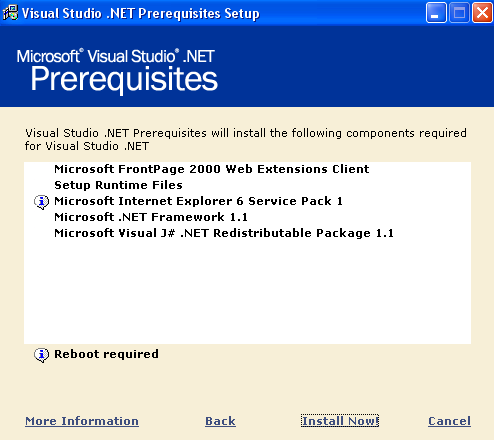The image size is (494, 440).
Task: Start installation with Install Now!
Action: click(340, 421)
